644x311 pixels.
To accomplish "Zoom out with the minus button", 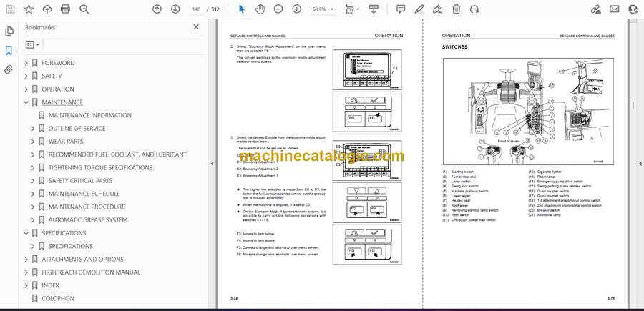I will pos(278,9).
